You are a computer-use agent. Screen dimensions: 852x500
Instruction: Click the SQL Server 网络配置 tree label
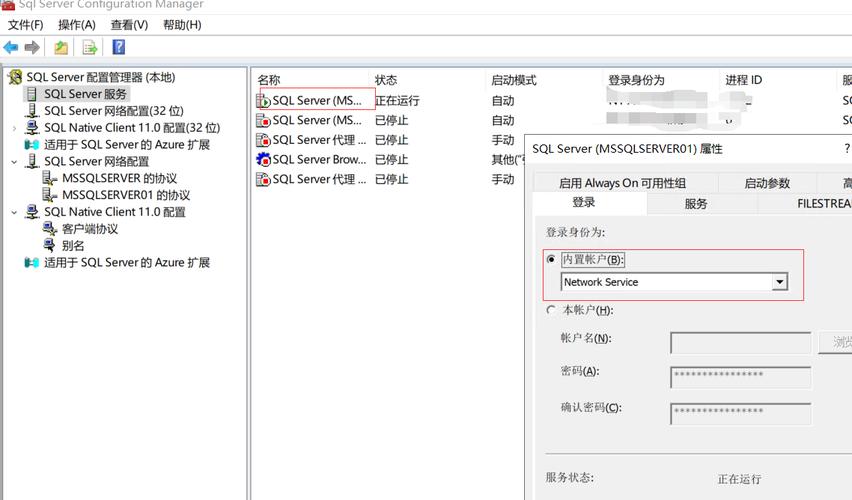click(x=96, y=162)
